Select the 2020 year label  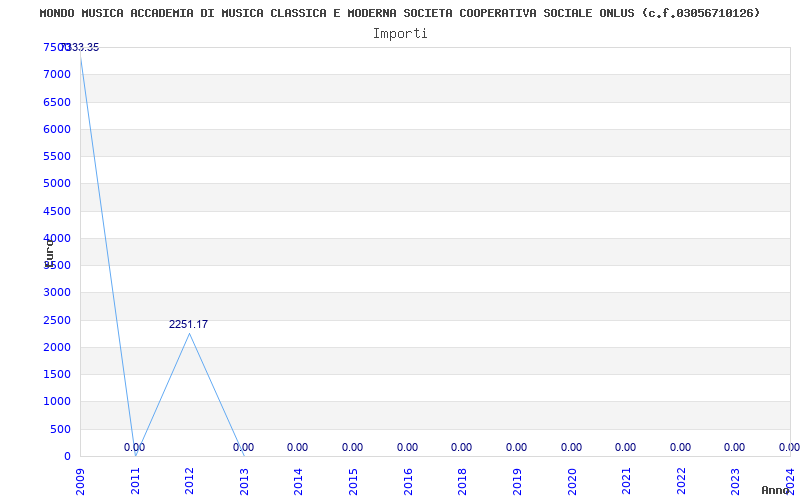pyautogui.click(x=571, y=481)
